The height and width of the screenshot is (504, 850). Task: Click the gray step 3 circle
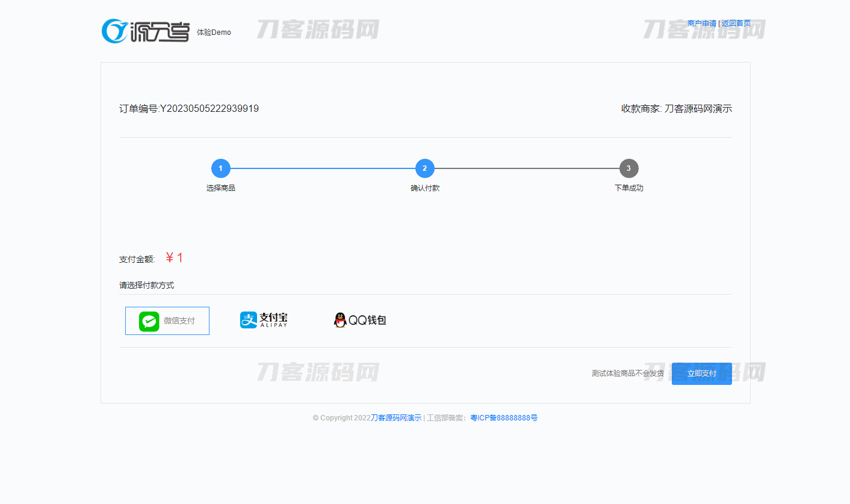628,168
